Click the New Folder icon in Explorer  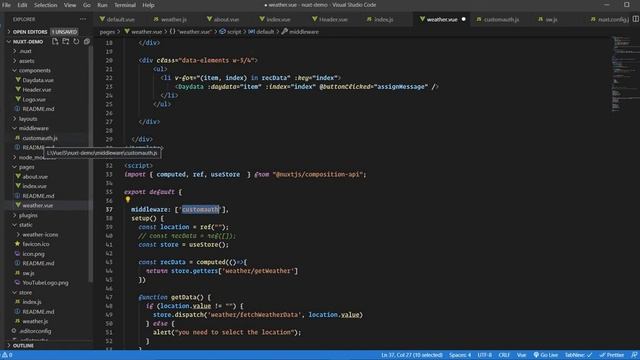[66, 41]
